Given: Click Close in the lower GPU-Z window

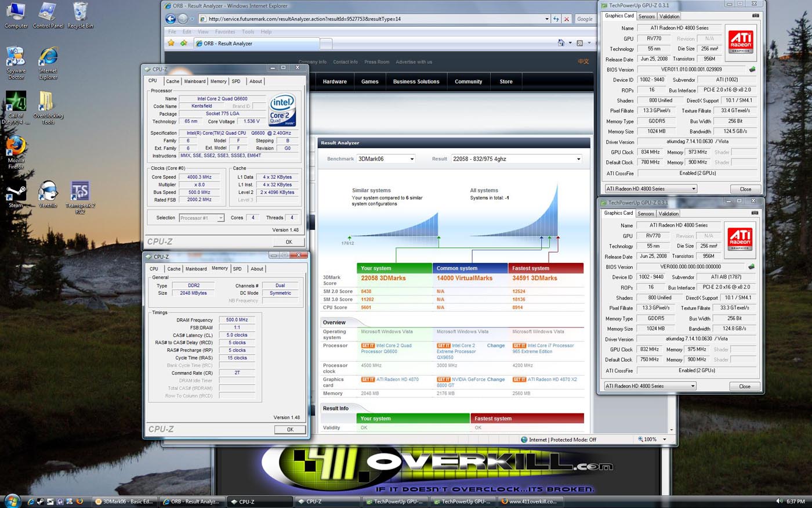Looking at the screenshot, I should point(745,386).
